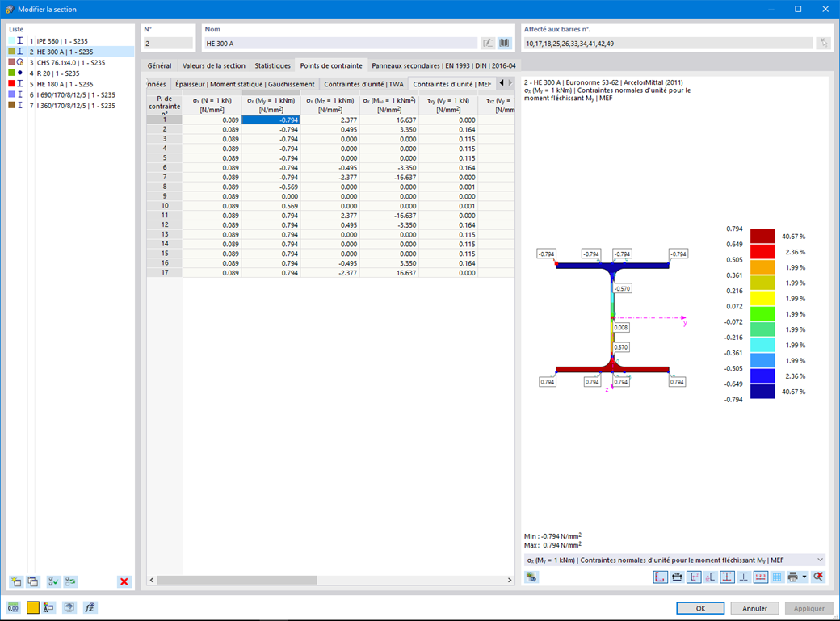Toggle the blue grid mesh icon

pos(777,577)
